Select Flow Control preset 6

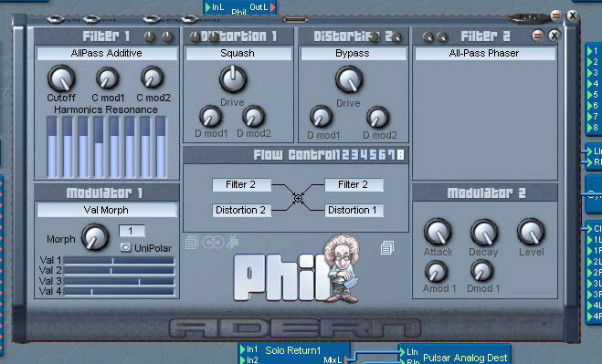tap(382, 155)
